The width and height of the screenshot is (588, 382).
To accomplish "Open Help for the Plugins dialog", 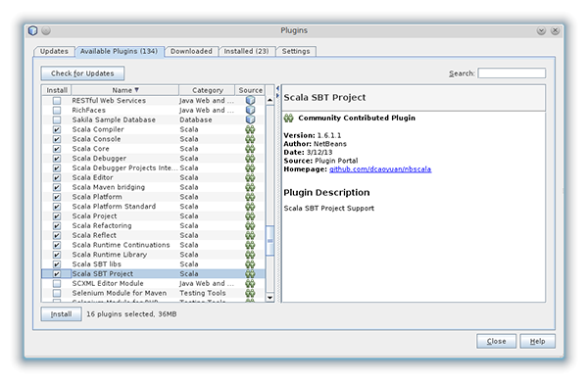I will [537, 342].
